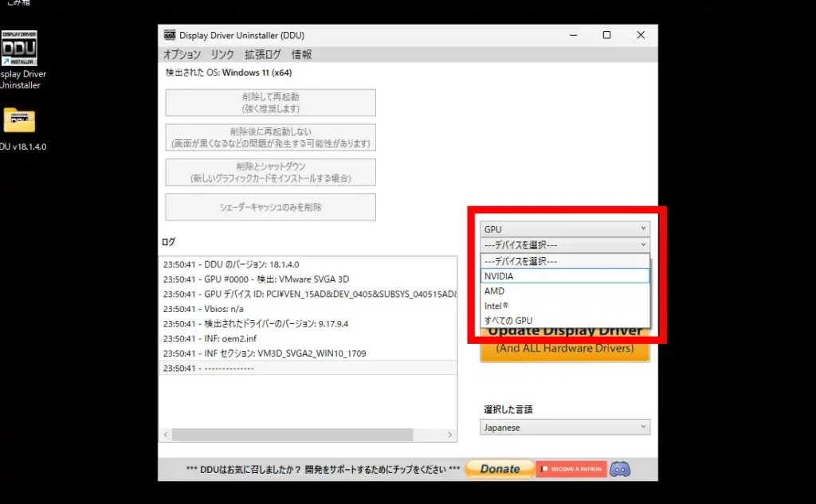This screenshot has width=816, height=504.
Task: Click the Donate button
Action: (x=499, y=470)
